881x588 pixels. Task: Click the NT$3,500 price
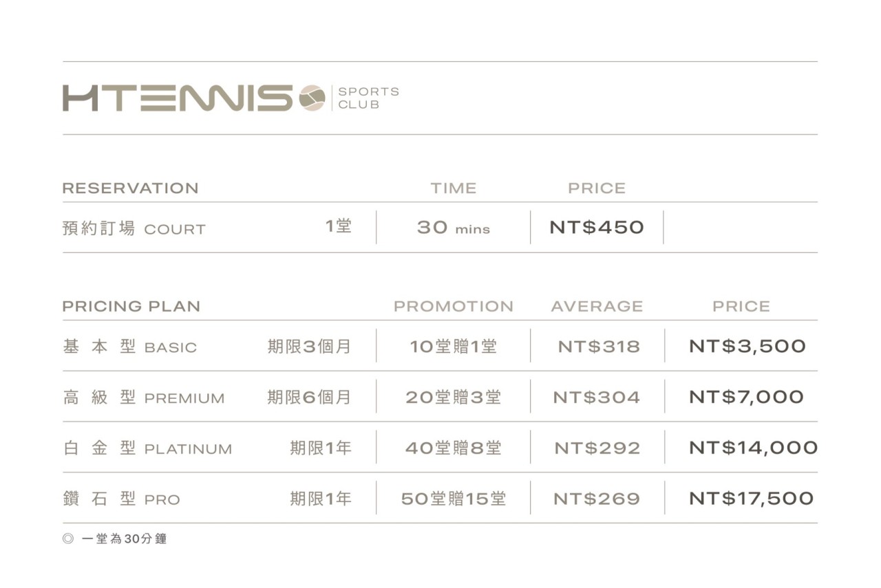pos(747,346)
